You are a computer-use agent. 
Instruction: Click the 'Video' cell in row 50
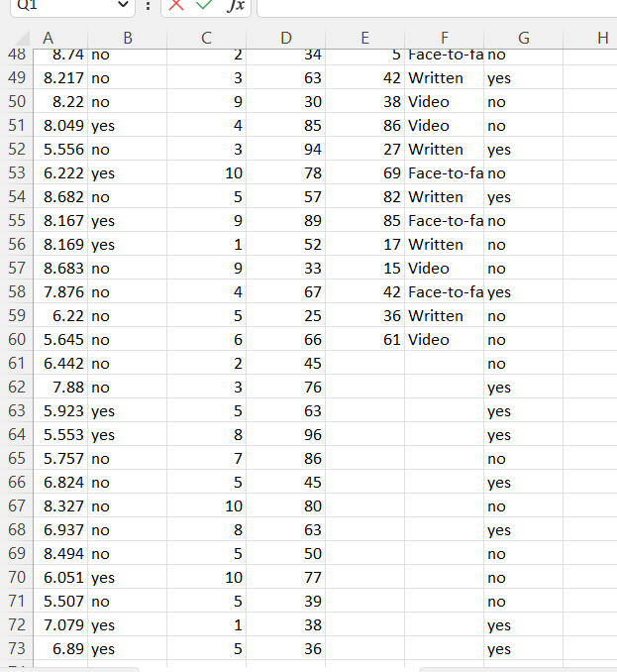(445, 101)
